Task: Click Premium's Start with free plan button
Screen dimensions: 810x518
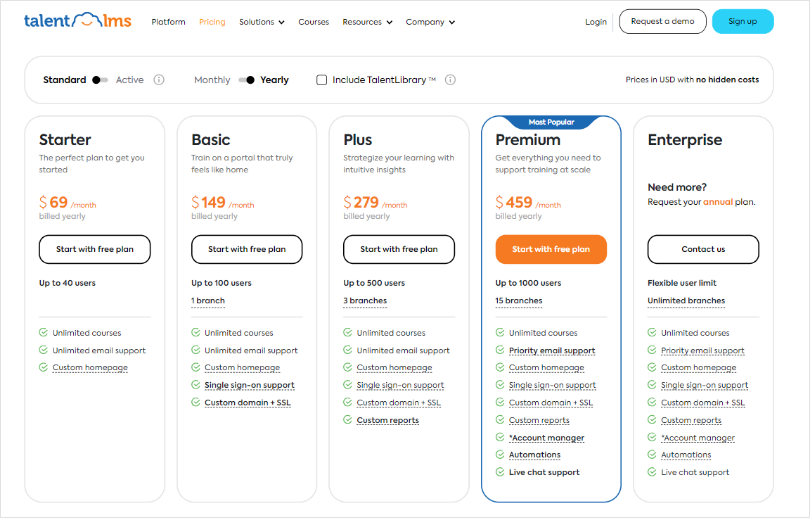Action: pos(551,249)
